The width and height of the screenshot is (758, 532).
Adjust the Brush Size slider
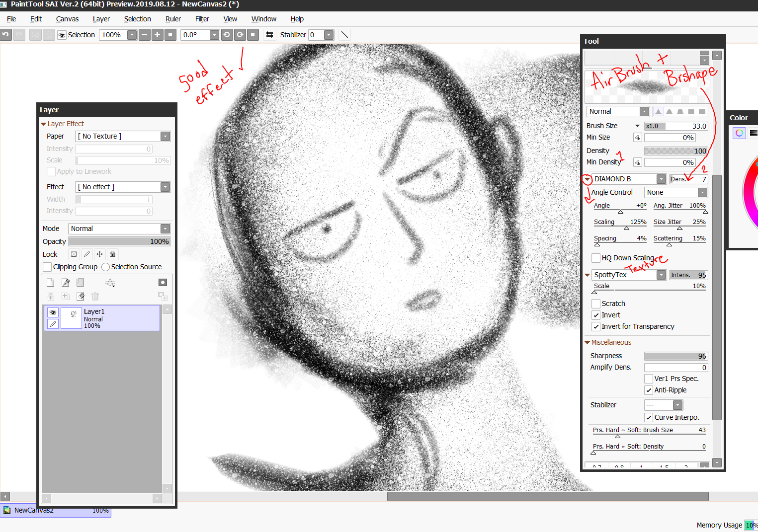676,126
